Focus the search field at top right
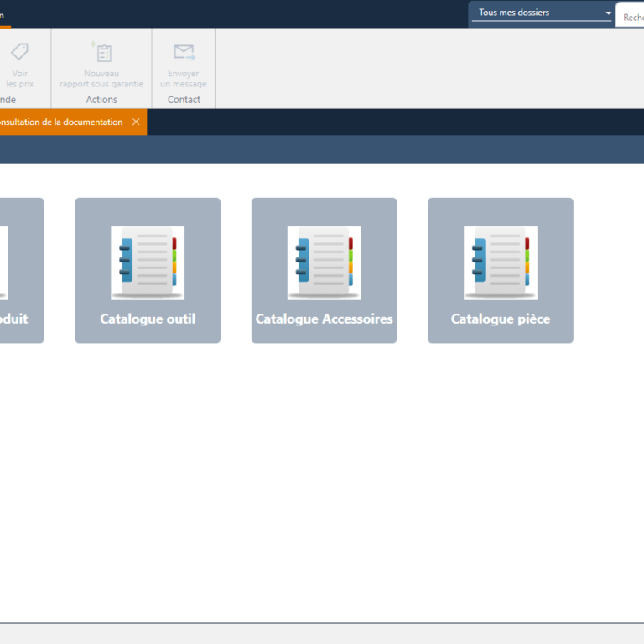The width and height of the screenshot is (644, 644). pos(631,17)
